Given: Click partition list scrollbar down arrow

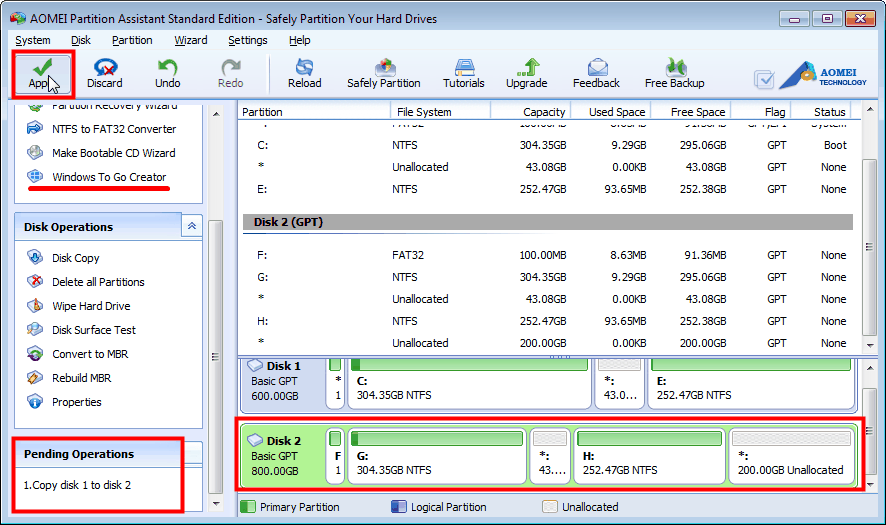Looking at the screenshot, I should tap(870, 345).
